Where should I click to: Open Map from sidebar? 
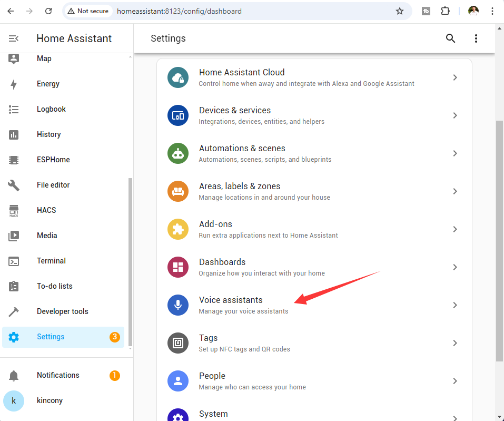pyautogui.click(x=63, y=58)
